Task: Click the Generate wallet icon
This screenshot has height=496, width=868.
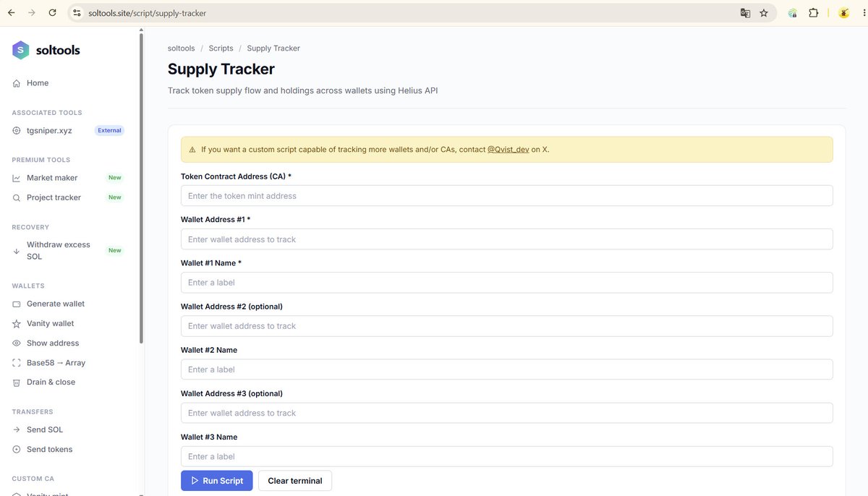Action: coord(17,304)
